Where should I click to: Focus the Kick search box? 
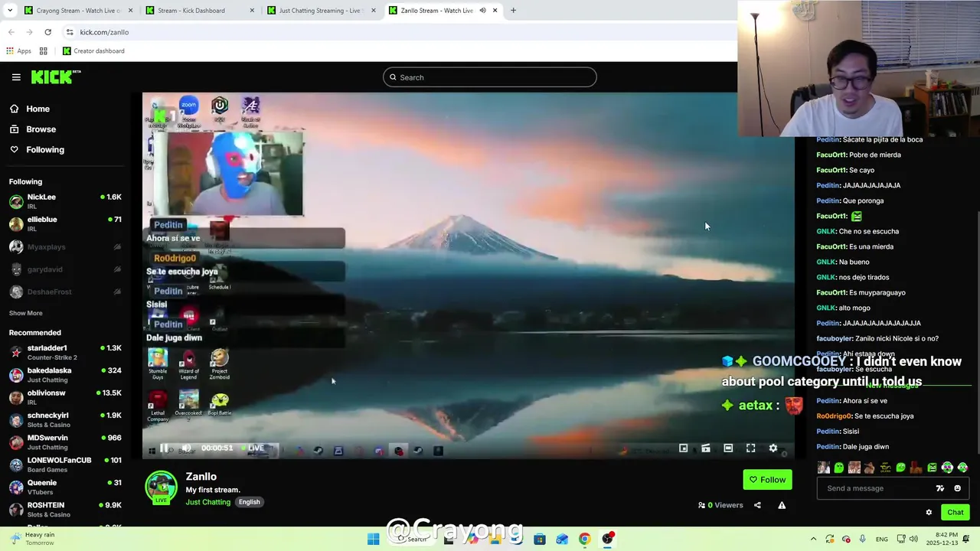pyautogui.click(x=489, y=77)
